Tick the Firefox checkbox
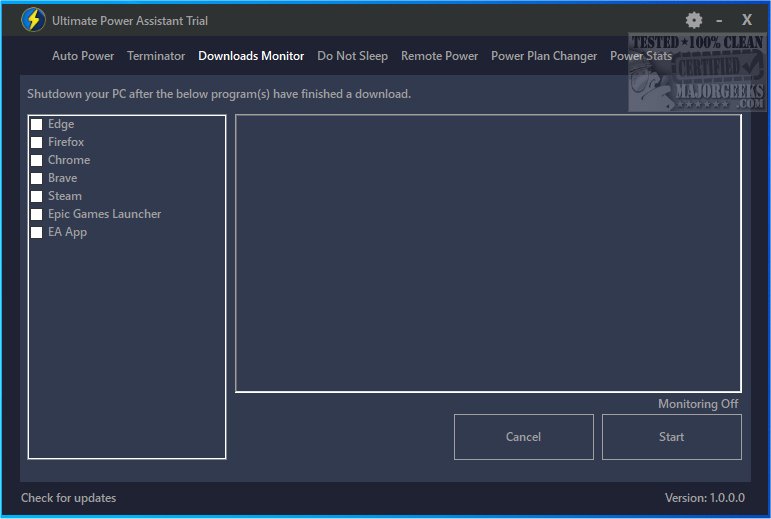This screenshot has height=519, width=771. click(37, 142)
